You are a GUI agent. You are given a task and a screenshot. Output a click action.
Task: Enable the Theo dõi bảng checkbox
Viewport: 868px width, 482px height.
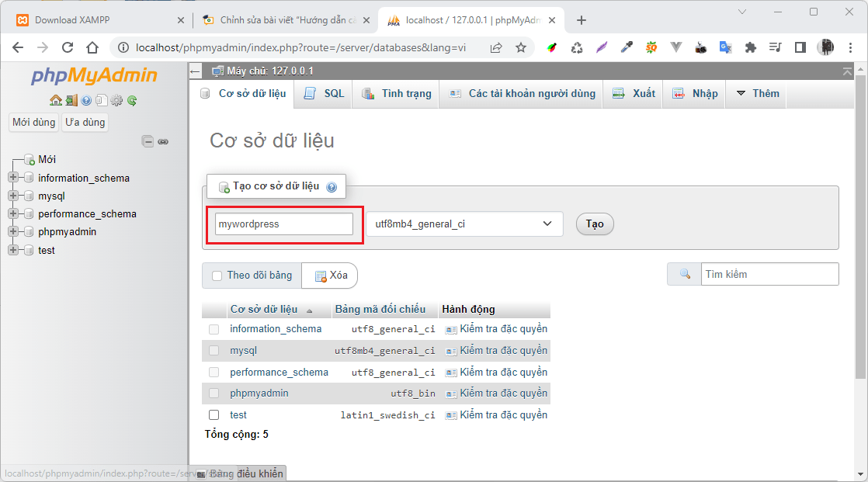click(x=216, y=276)
